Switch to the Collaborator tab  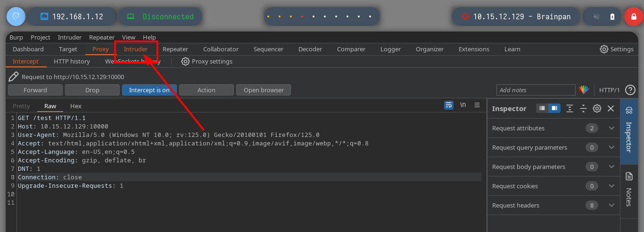click(x=221, y=49)
